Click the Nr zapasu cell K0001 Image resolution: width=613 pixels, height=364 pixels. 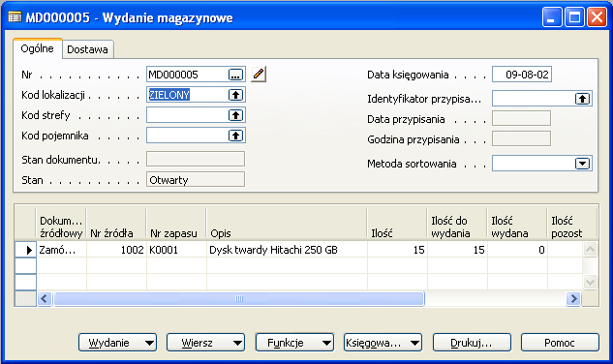[176, 250]
